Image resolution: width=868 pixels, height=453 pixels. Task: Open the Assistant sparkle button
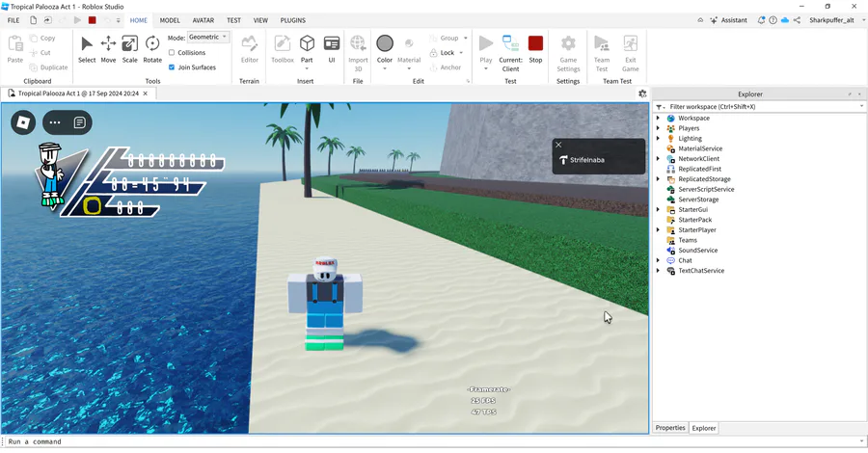[728, 20]
